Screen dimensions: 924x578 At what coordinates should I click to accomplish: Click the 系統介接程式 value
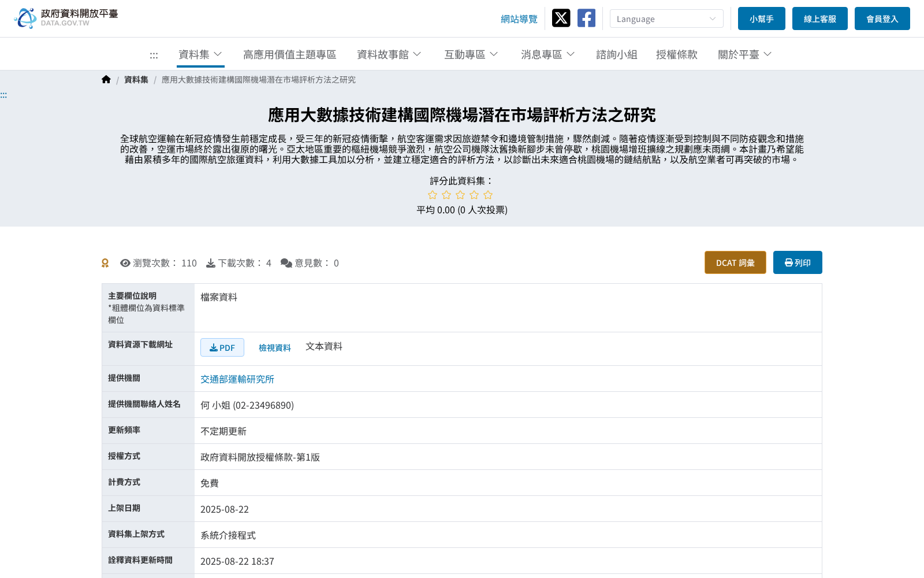(228, 535)
